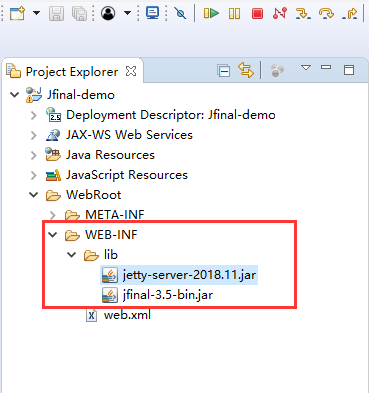The image size is (369, 393).
Task: Collapse all in Project Explorer
Action: coord(223,71)
